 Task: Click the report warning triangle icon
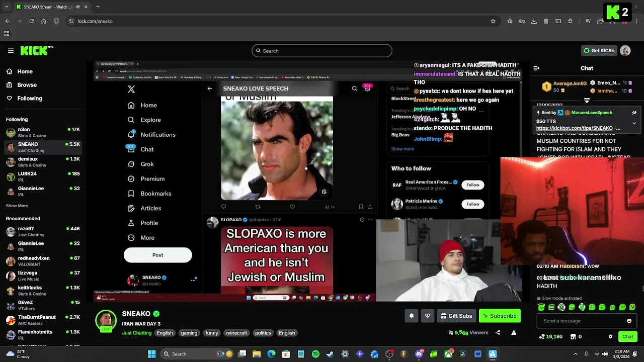point(514,332)
